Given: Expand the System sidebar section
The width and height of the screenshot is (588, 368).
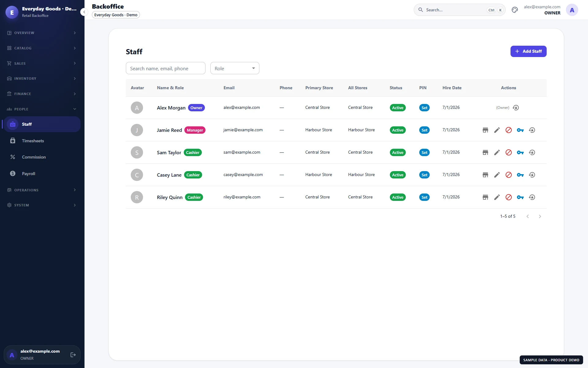Looking at the screenshot, I should point(42,205).
